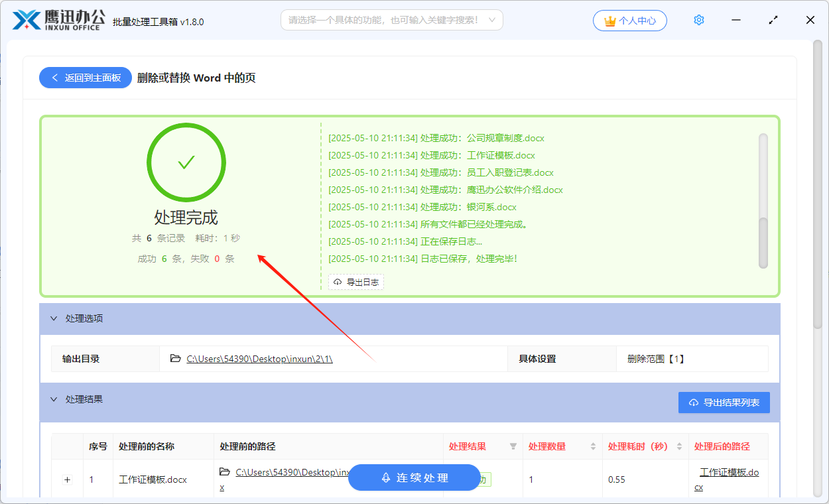Image resolution: width=829 pixels, height=504 pixels.
Task: Click the Inxun Office logo
Action: (58, 21)
